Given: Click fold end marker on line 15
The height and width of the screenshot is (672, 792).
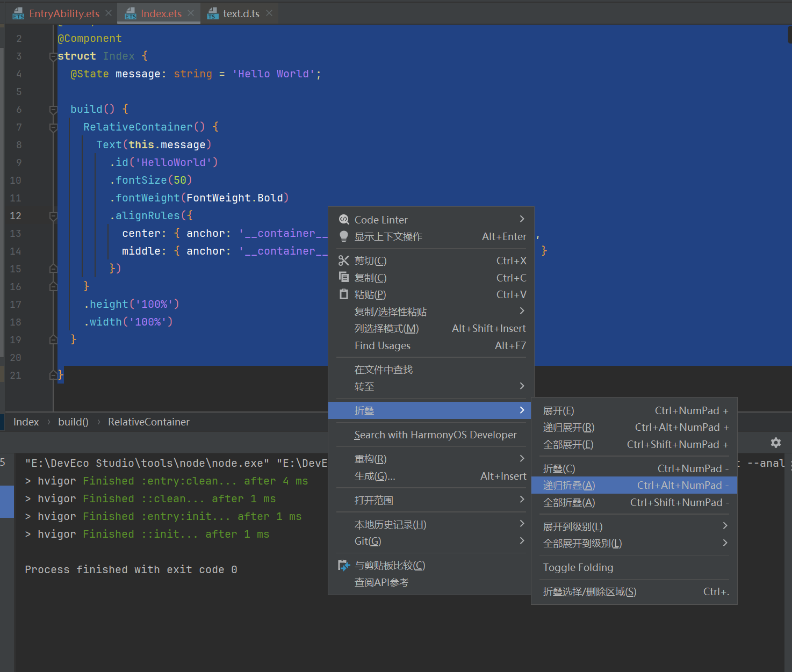Looking at the screenshot, I should click(53, 268).
